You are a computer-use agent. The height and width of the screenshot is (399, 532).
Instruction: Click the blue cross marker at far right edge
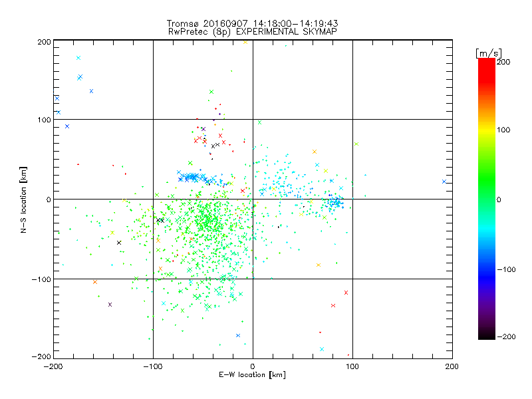click(x=444, y=182)
